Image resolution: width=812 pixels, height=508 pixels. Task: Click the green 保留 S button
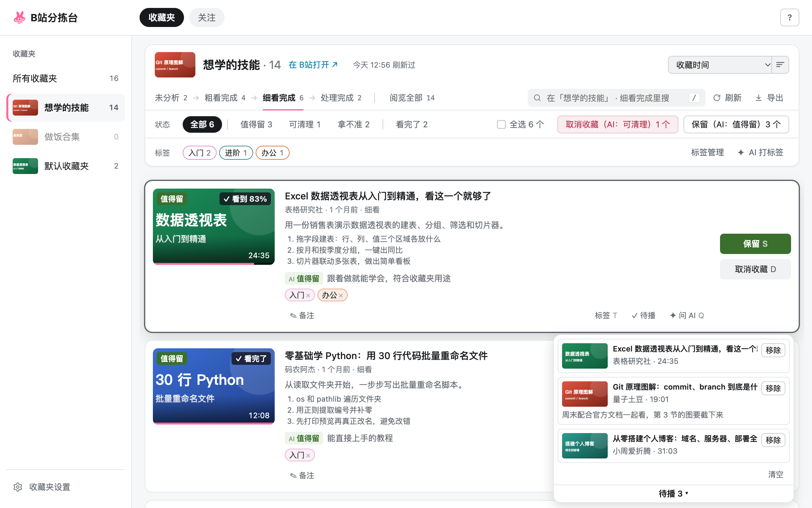(755, 244)
